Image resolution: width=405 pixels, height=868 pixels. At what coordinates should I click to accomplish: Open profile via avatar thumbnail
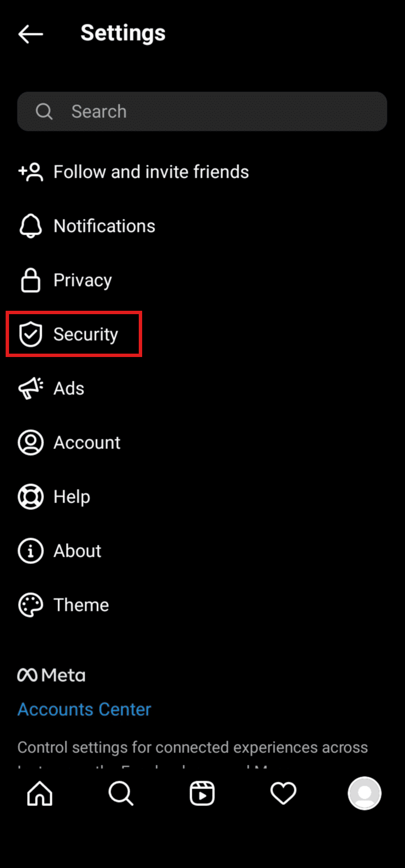(364, 794)
